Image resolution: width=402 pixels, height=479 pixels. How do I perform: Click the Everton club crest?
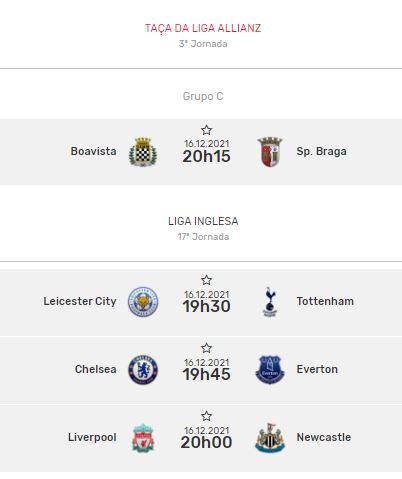[270, 370]
